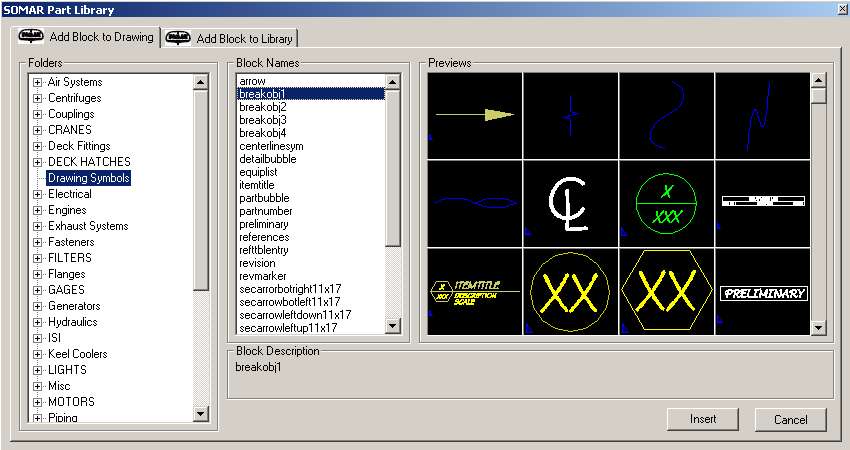
Task: Select the GAGES folder
Action: click(66, 290)
